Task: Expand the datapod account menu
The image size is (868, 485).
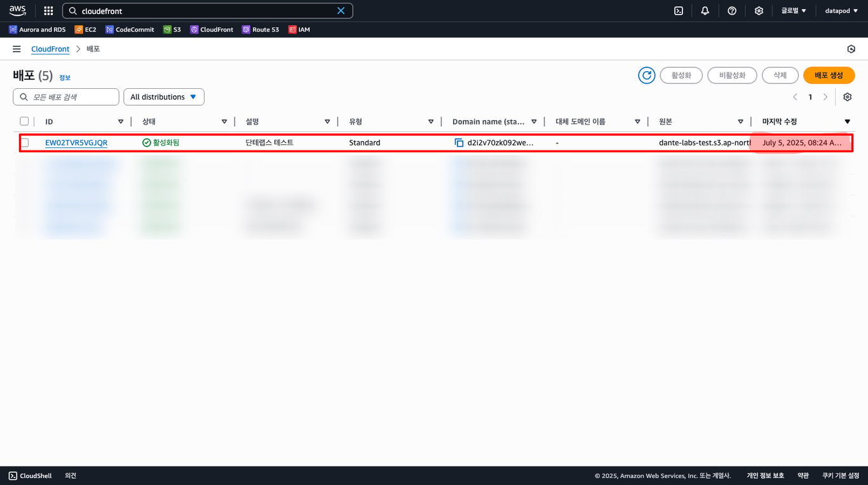Action: (x=841, y=11)
